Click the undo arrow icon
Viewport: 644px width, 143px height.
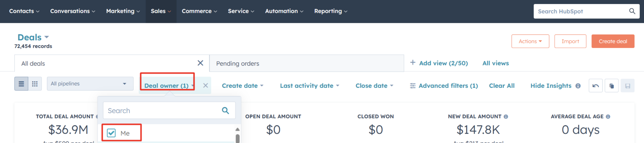pyautogui.click(x=596, y=86)
